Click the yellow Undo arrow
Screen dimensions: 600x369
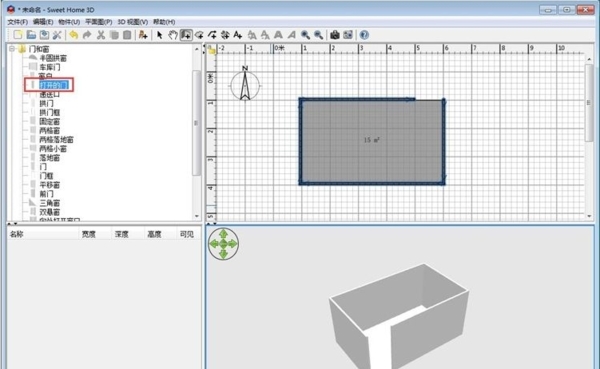pyautogui.click(x=73, y=35)
